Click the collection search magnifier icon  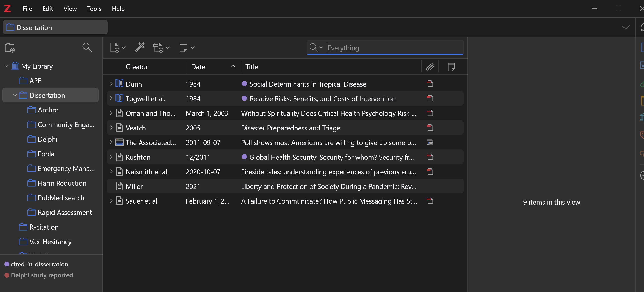[x=87, y=47]
